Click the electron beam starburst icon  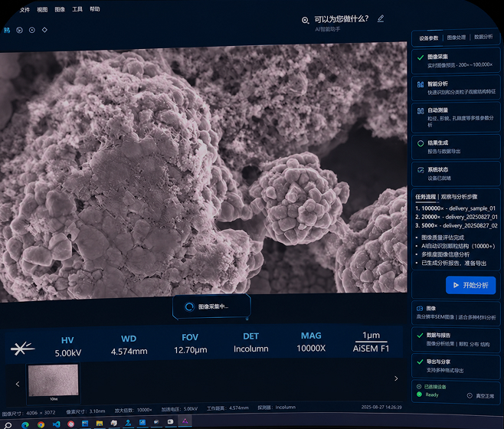coord(22,348)
